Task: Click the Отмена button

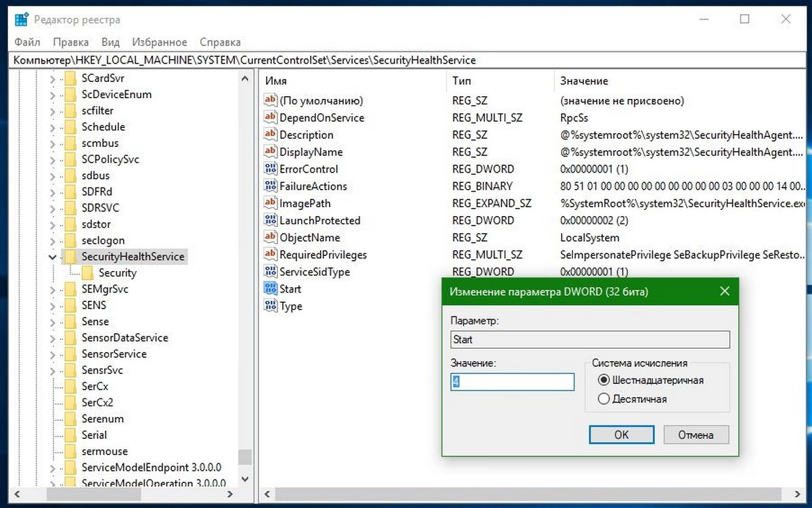Action: [x=696, y=435]
